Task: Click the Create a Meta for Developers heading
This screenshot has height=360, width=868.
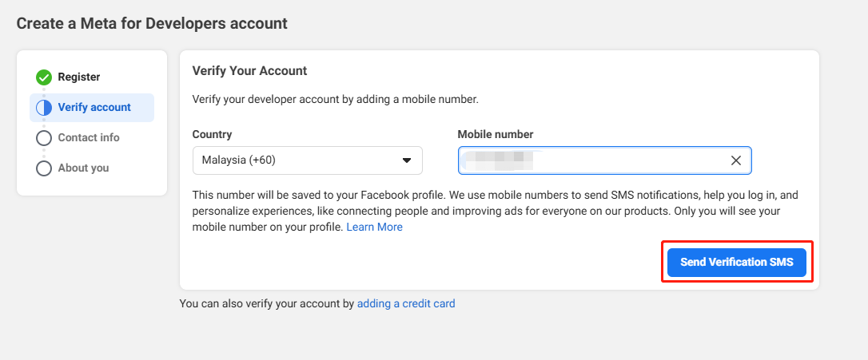Action: 152,23
